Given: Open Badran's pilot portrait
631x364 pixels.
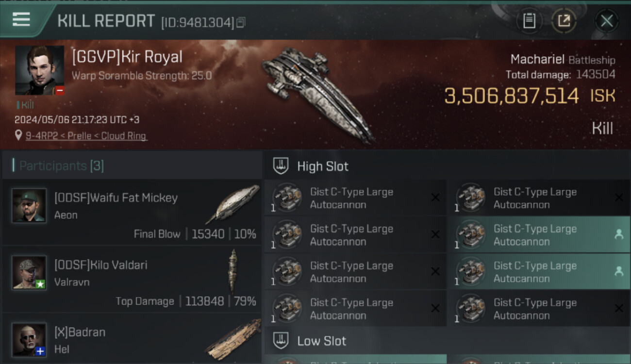Looking at the screenshot, I should pos(29,339).
